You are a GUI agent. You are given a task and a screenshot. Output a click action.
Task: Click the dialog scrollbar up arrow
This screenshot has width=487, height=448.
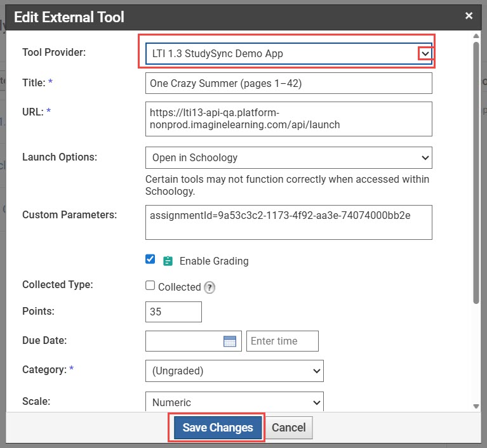pyautogui.click(x=476, y=36)
